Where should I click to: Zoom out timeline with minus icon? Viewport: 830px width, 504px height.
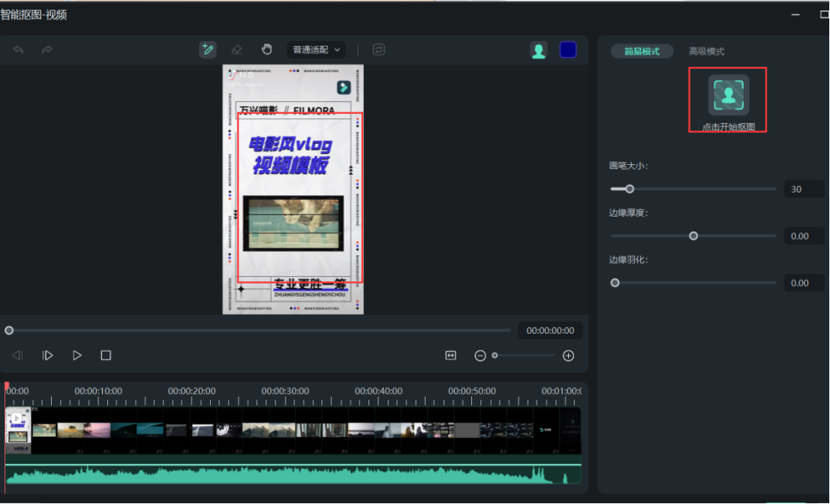coord(480,355)
